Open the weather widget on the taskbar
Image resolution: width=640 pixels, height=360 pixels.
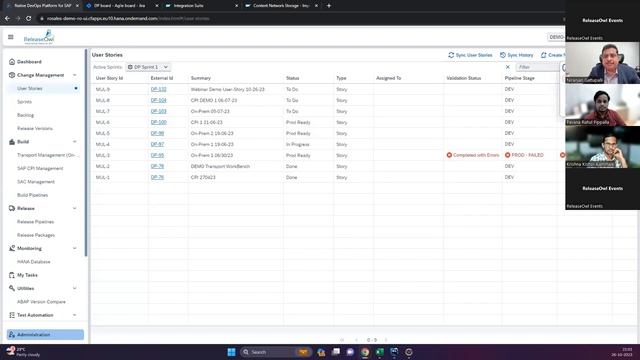23,352
